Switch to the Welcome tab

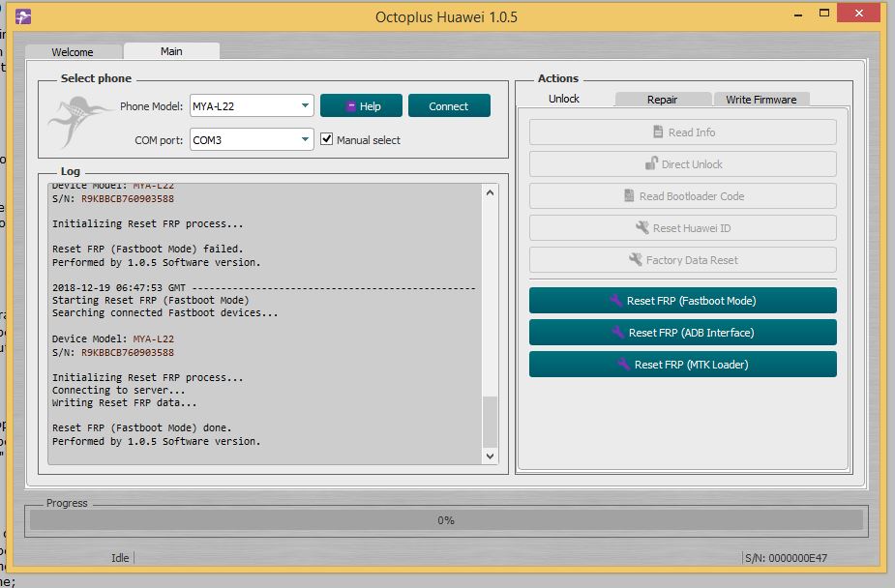point(74,52)
